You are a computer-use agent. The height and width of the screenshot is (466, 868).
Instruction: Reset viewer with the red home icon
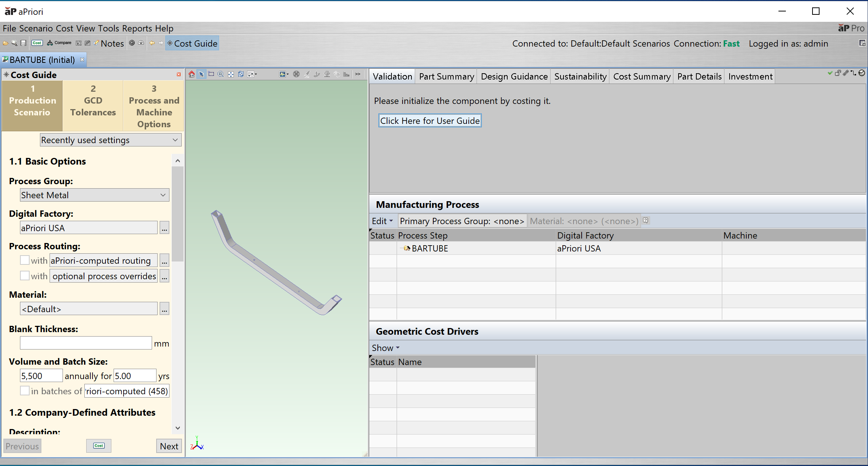(192, 74)
